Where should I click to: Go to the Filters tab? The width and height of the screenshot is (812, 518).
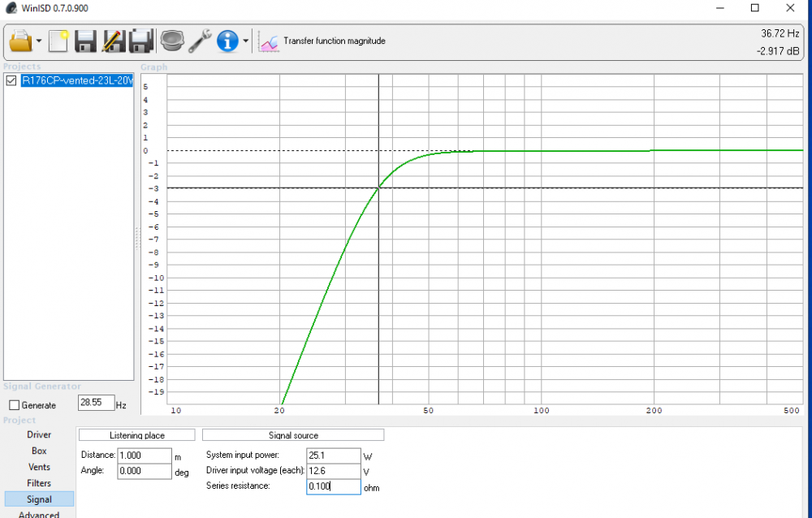[x=39, y=483]
